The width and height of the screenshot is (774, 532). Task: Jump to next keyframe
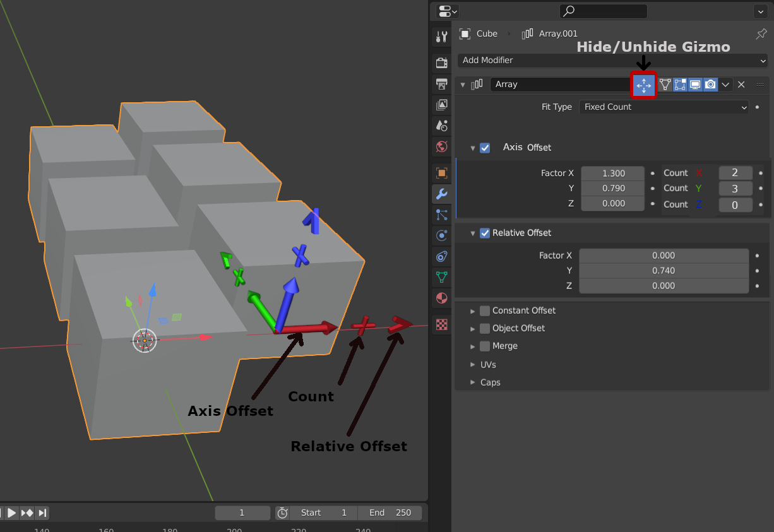click(x=27, y=512)
